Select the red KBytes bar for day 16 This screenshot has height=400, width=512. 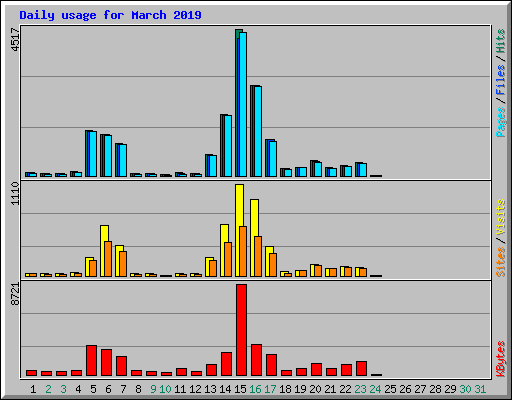[x=256, y=360]
